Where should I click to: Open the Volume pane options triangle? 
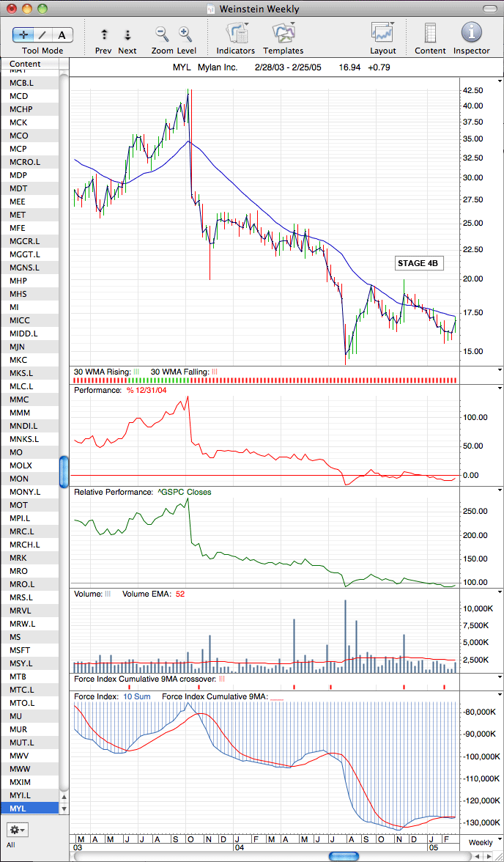[500, 592]
